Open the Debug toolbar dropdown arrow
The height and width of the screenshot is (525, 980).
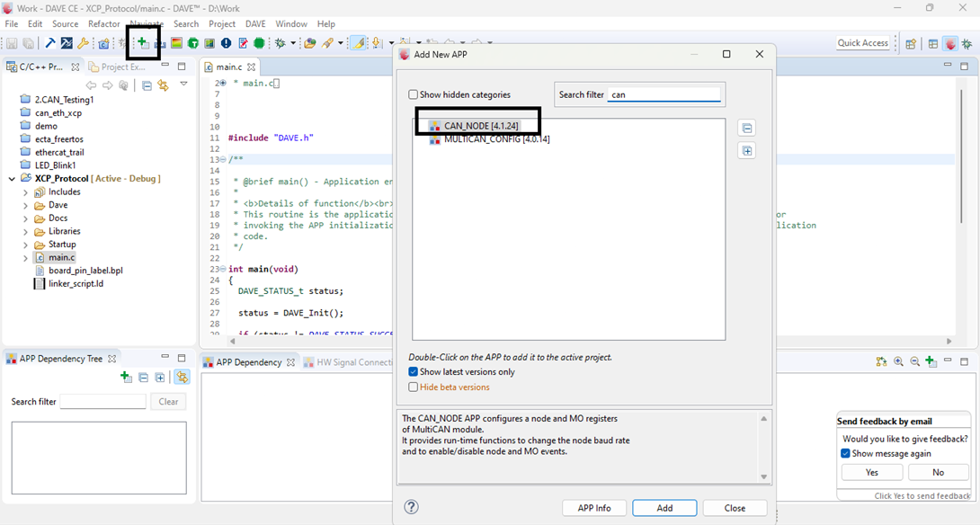292,43
